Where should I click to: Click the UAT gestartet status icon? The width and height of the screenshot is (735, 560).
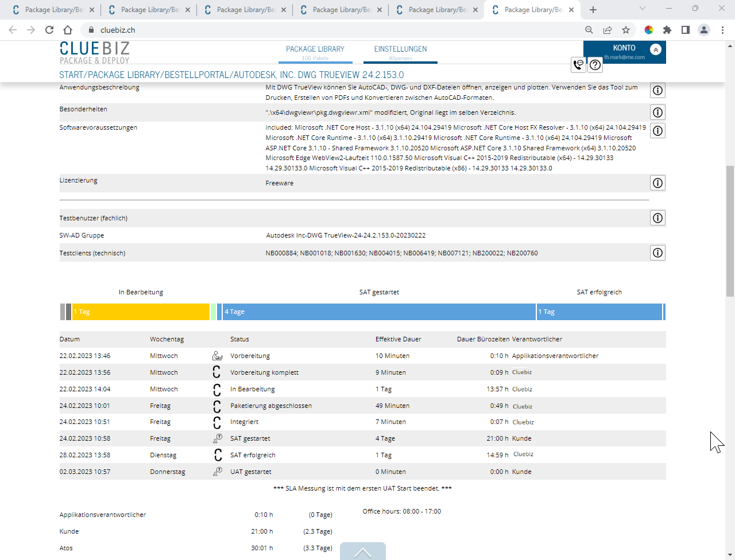tap(217, 472)
